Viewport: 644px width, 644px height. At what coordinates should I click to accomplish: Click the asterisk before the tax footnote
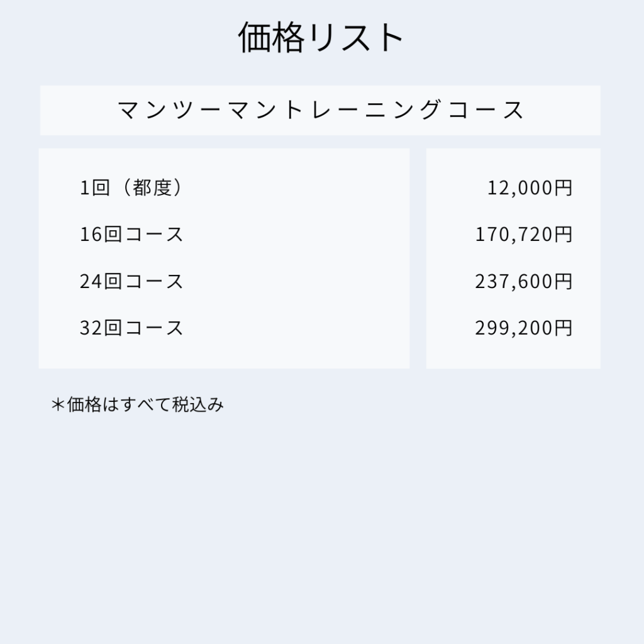(x=58, y=405)
